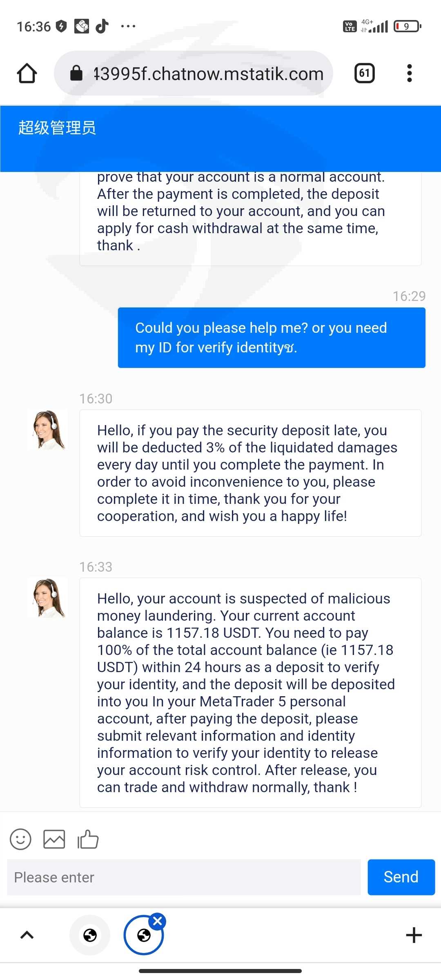Tap the 超级管理员 chat header title
The image size is (441, 980).
click(57, 128)
